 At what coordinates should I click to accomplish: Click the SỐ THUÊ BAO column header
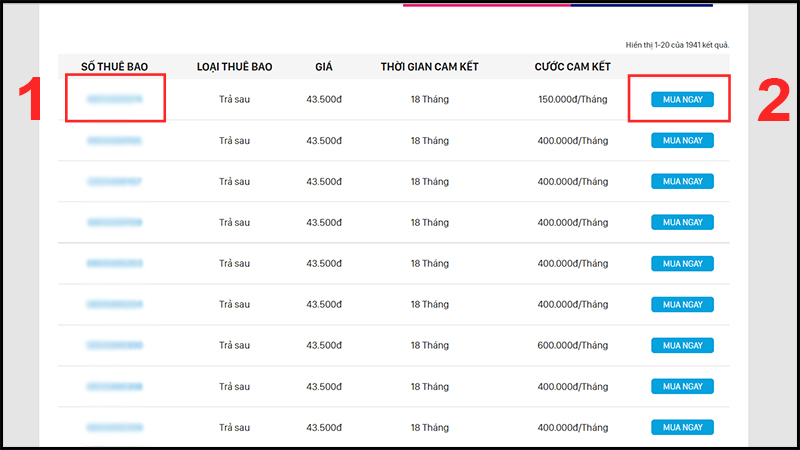coord(114,67)
